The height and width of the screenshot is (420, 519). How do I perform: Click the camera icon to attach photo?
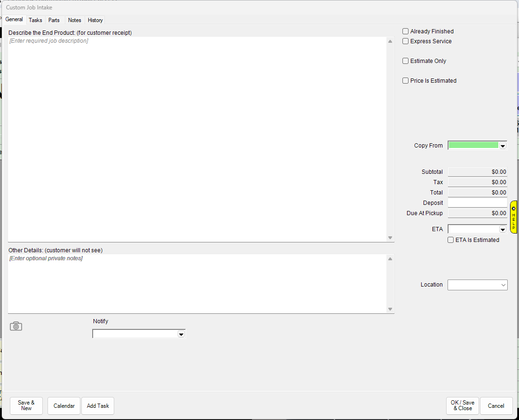(x=16, y=326)
